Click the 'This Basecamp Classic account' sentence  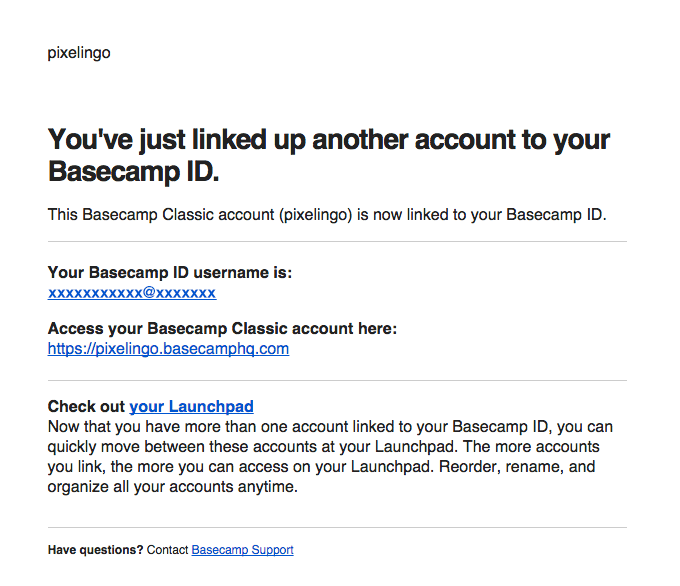pyautogui.click(x=327, y=214)
